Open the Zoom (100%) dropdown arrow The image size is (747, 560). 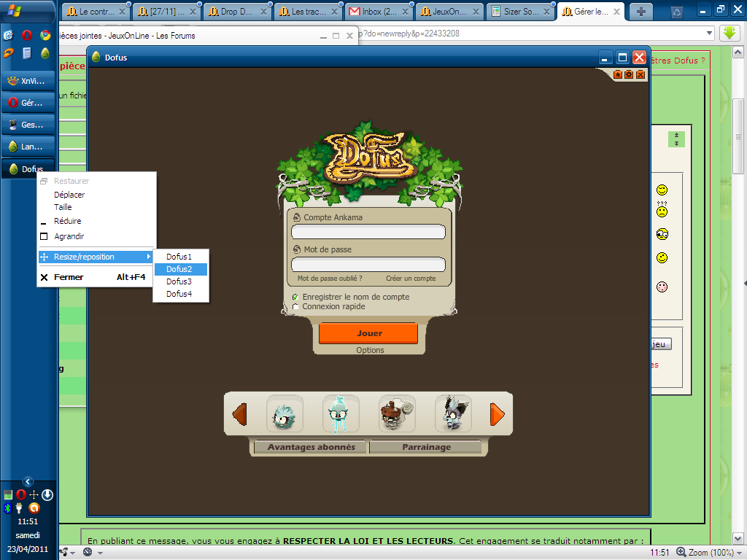tap(740, 553)
